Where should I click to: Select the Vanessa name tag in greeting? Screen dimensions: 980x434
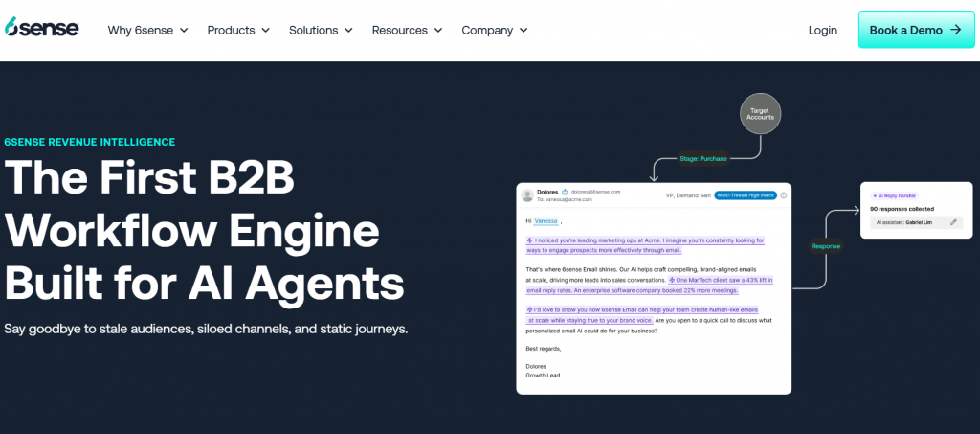[546, 220]
